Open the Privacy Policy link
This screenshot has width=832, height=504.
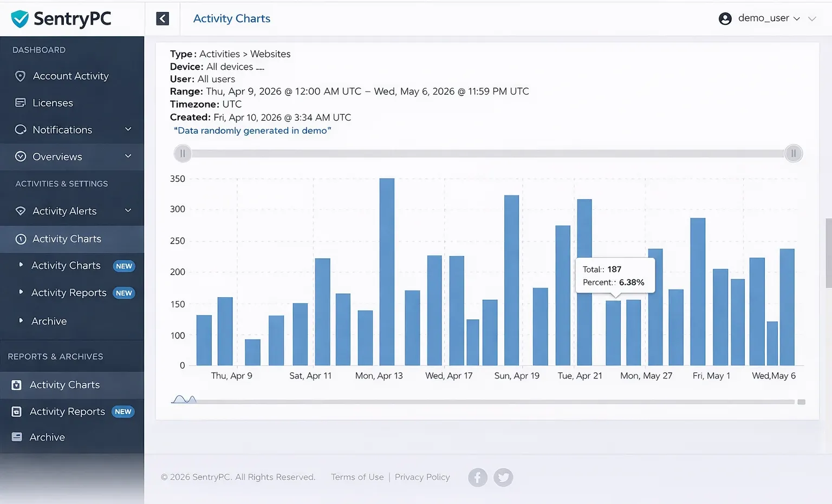(x=422, y=477)
